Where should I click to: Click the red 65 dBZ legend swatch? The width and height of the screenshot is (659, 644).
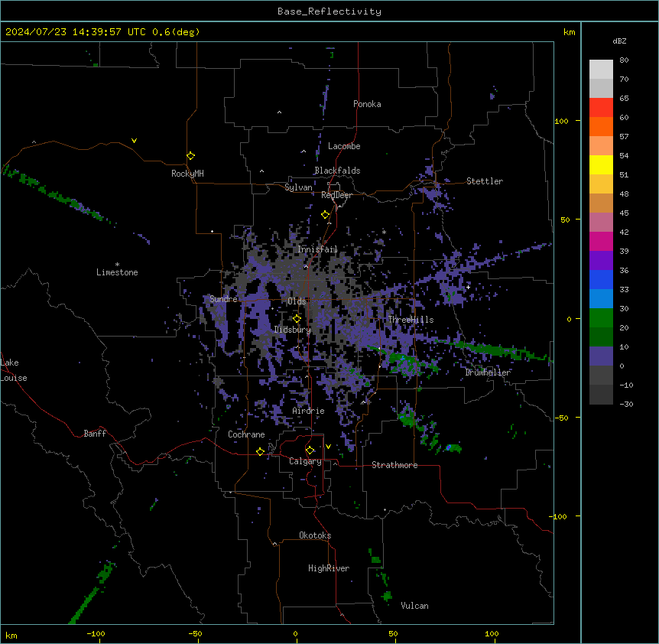[601, 107]
